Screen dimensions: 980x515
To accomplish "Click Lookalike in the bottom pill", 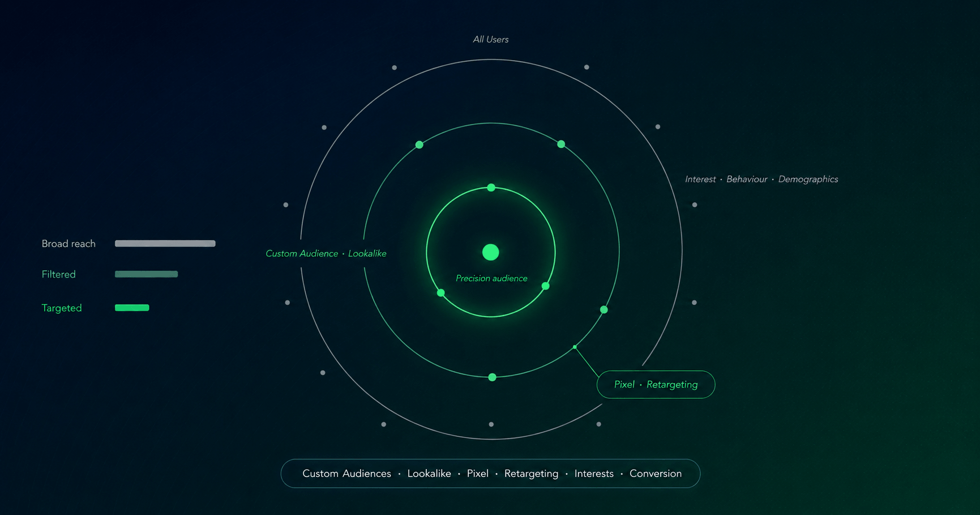I will (429, 474).
